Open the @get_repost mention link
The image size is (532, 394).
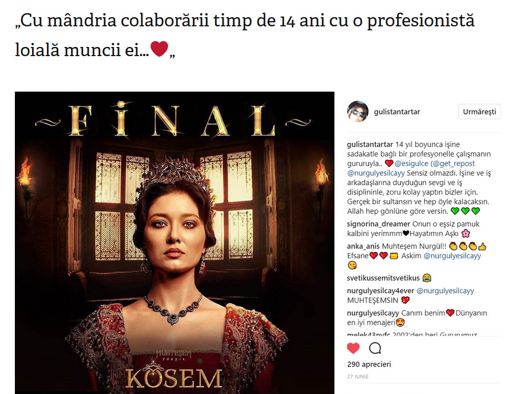click(454, 163)
